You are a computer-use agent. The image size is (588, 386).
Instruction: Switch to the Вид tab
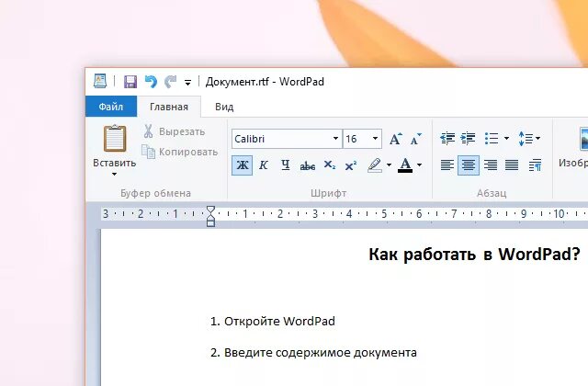(224, 107)
